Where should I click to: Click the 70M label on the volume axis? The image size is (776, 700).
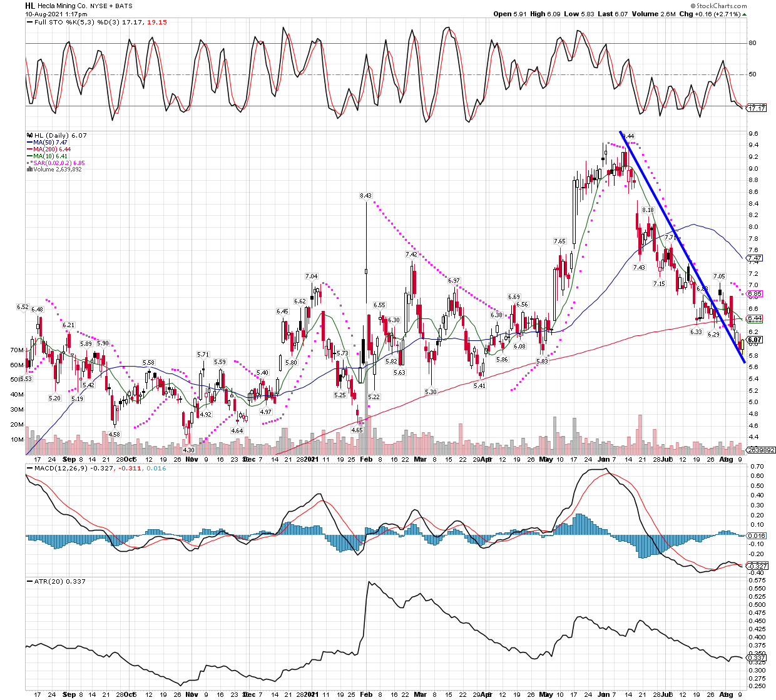(x=18, y=350)
